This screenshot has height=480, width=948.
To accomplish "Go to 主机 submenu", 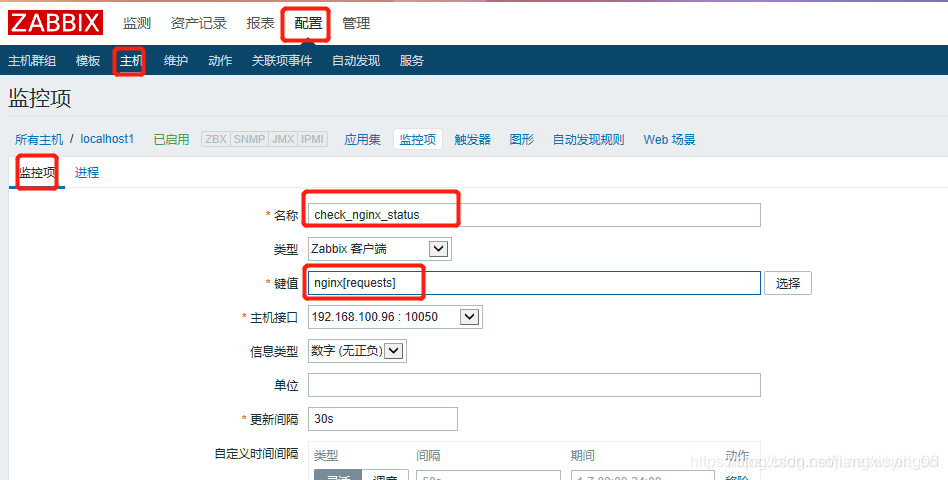I will [131, 60].
